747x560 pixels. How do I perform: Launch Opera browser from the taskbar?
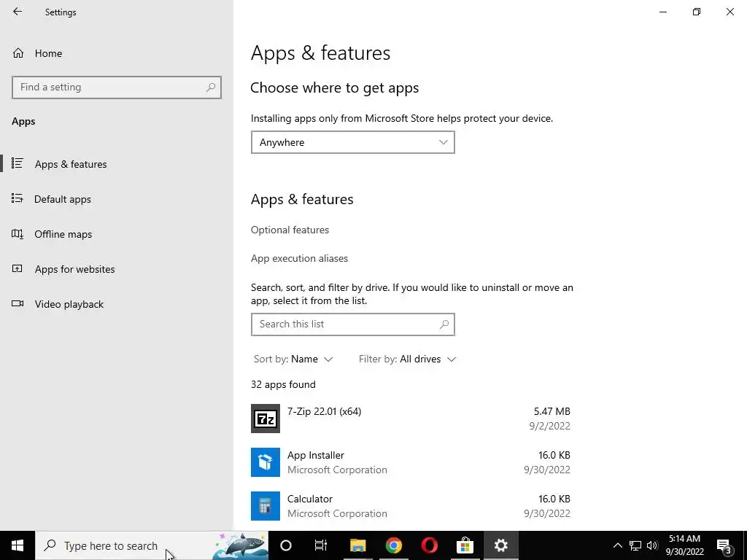click(x=429, y=545)
